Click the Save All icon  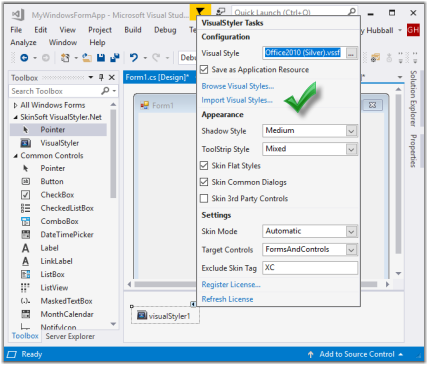(x=115, y=58)
